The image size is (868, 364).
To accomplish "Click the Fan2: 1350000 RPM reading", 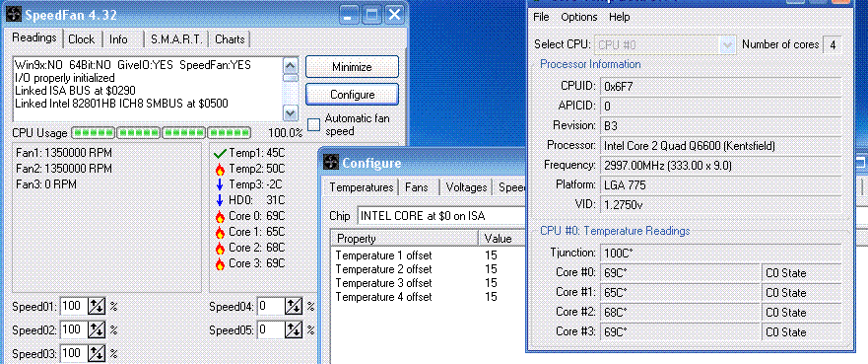I will (x=64, y=169).
